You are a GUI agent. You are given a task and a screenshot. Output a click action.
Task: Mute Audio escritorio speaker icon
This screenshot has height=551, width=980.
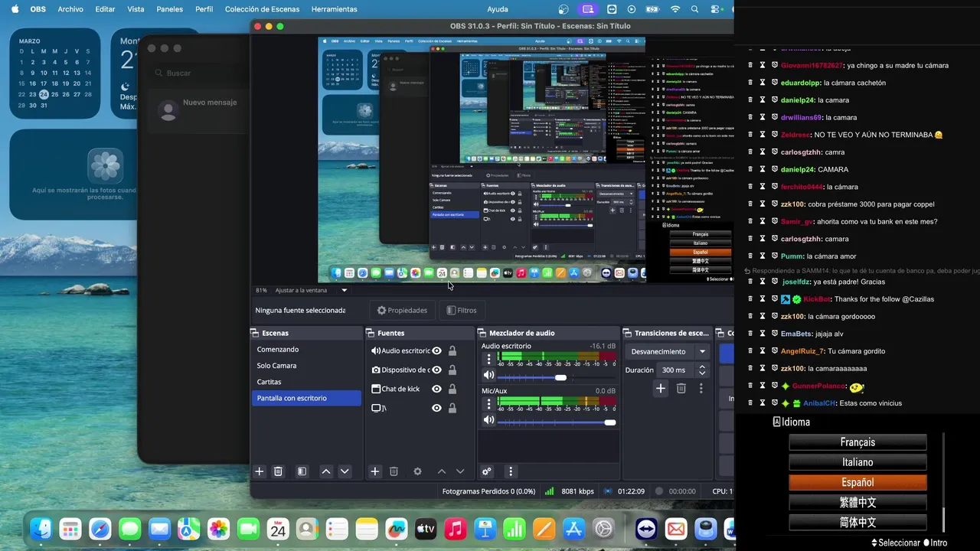pos(488,375)
